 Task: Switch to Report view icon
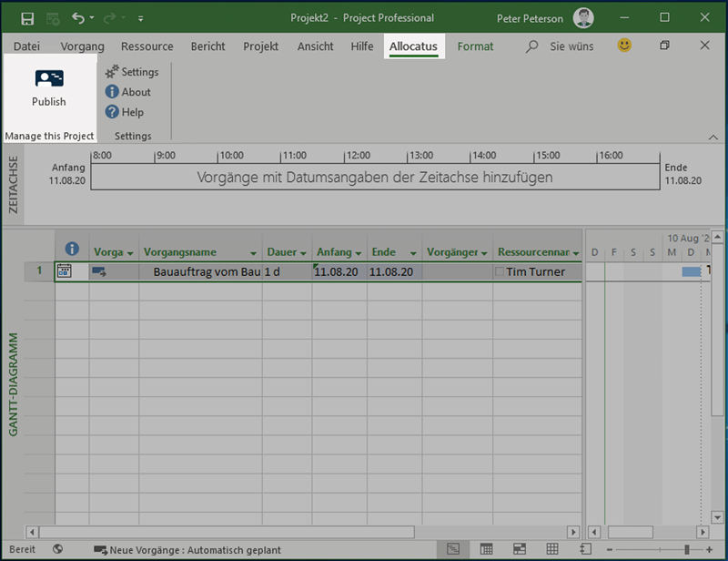pyautogui.click(x=585, y=549)
